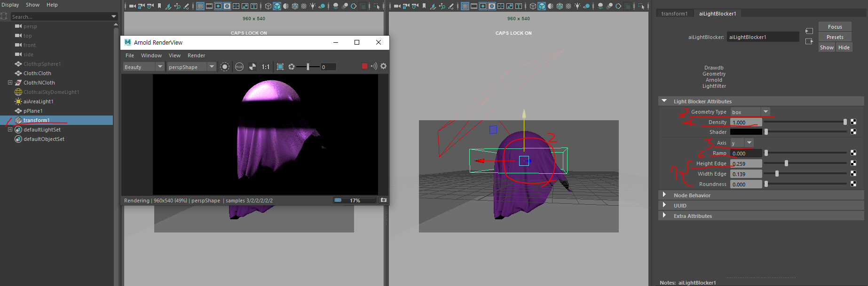Click snapshot camera icon in RenderView status bar
Viewport: 868px width, 286px height.
[x=384, y=200]
